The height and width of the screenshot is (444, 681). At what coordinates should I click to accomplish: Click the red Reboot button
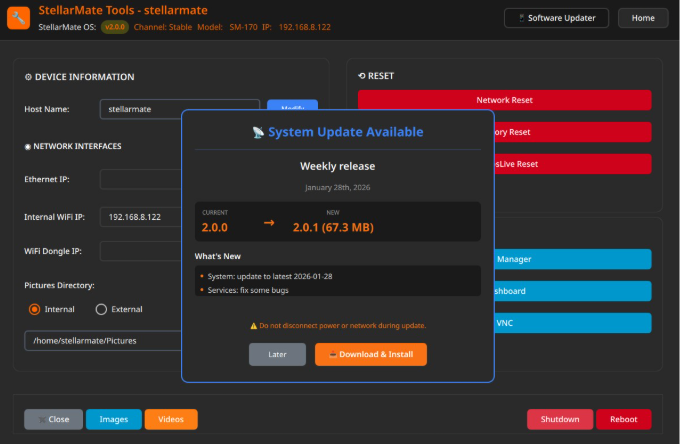(623, 419)
